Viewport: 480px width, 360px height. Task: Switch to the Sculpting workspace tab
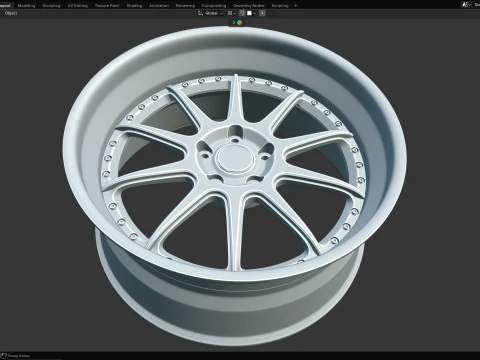51,5
